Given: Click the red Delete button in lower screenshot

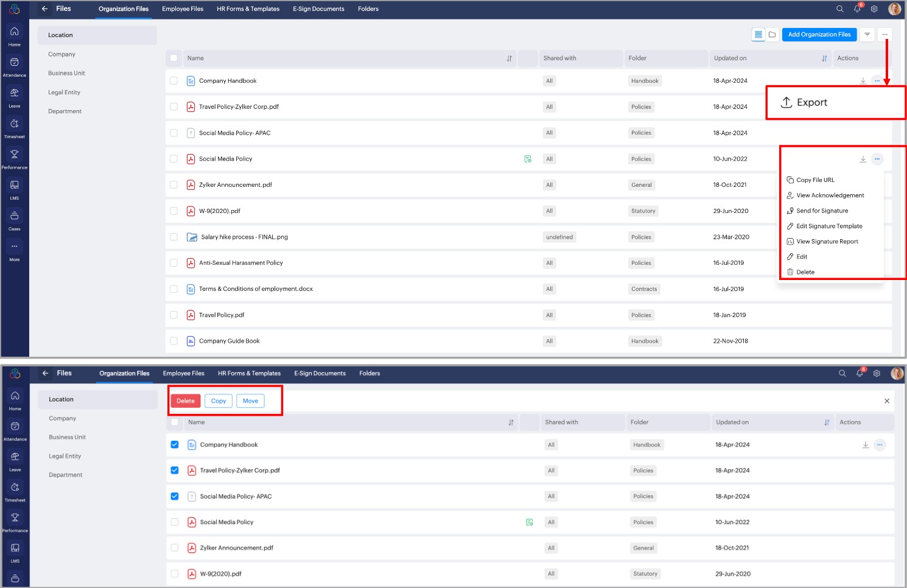Looking at the screenshot, I should click(186, 401).
